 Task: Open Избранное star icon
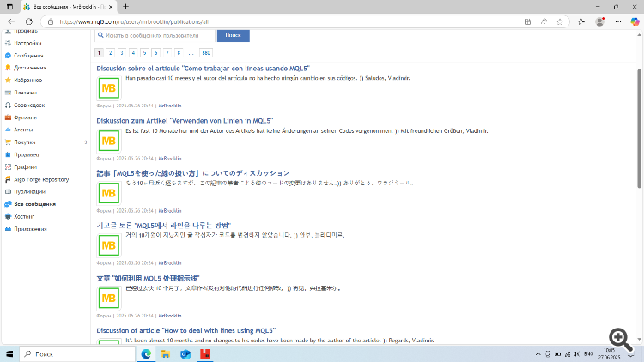coord(8,80)
